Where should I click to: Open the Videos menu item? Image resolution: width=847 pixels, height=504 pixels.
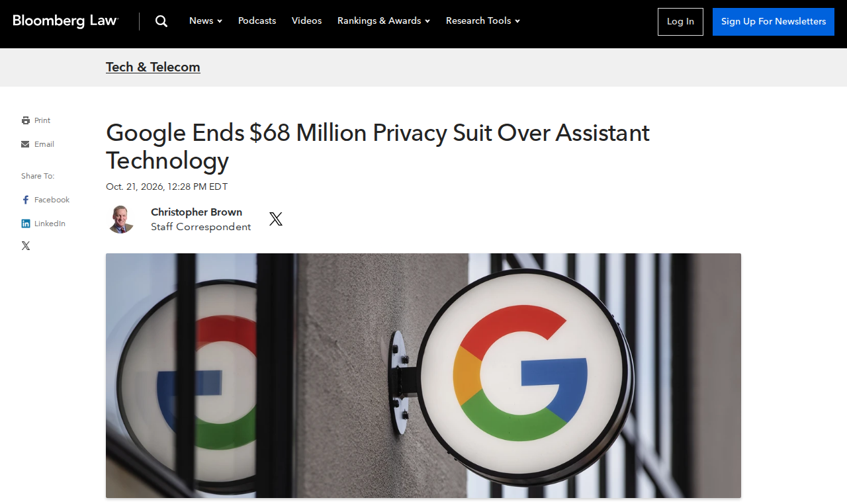pyautogui.click(x=306, y=21)
